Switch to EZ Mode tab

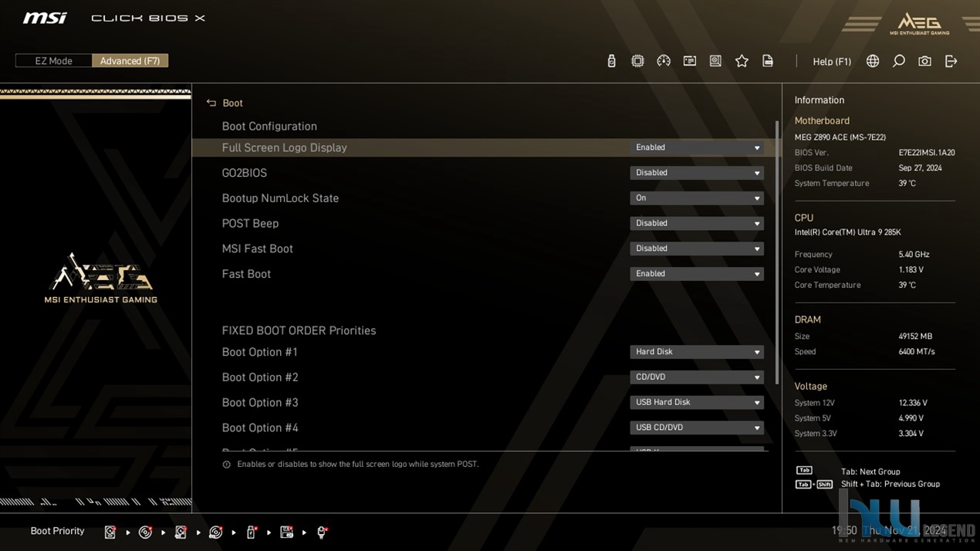(53, 61)
